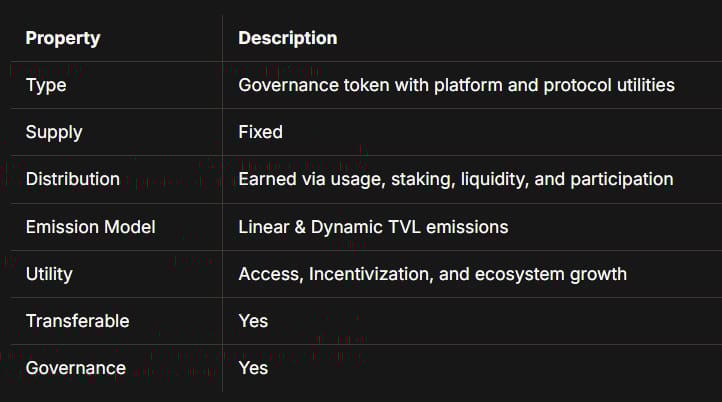Select the "Distribution" property cell
Screen dimensions: 722x402
tap(72, 179)
